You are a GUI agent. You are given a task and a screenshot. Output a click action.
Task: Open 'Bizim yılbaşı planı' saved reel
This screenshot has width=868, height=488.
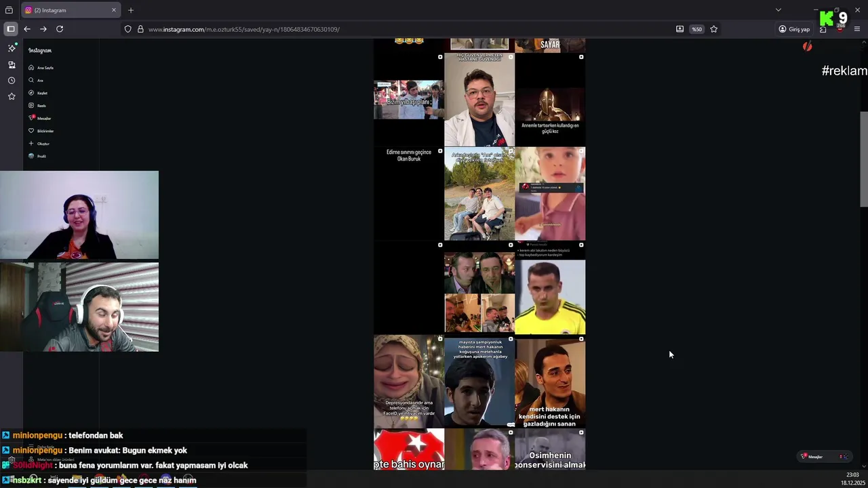tap(409, 100)
